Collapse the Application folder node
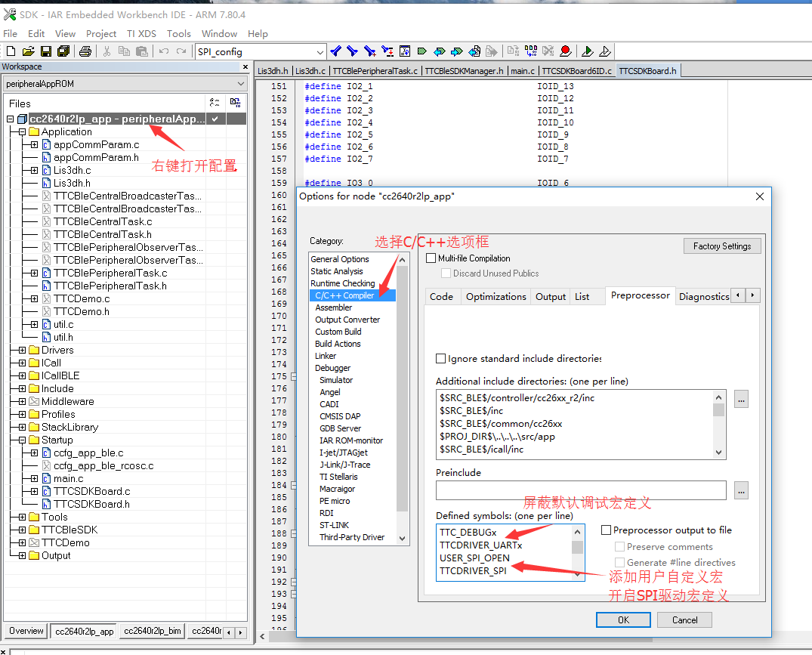 pyautogui.click(x=22, y=132)
